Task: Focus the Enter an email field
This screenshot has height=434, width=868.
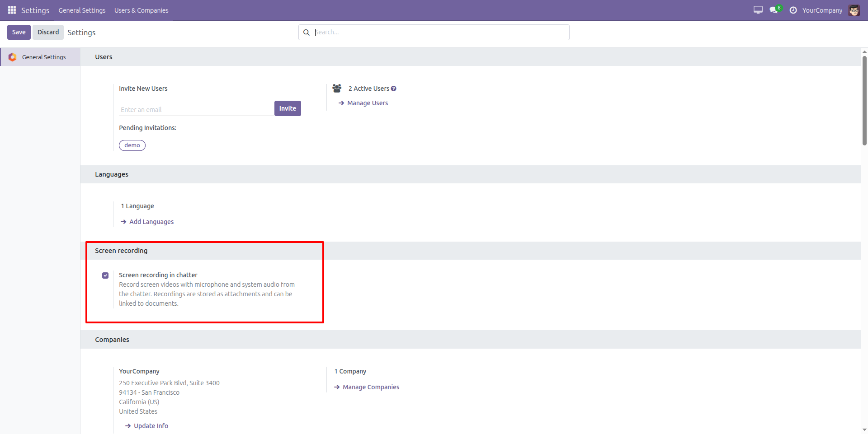Action: (196, 110)
